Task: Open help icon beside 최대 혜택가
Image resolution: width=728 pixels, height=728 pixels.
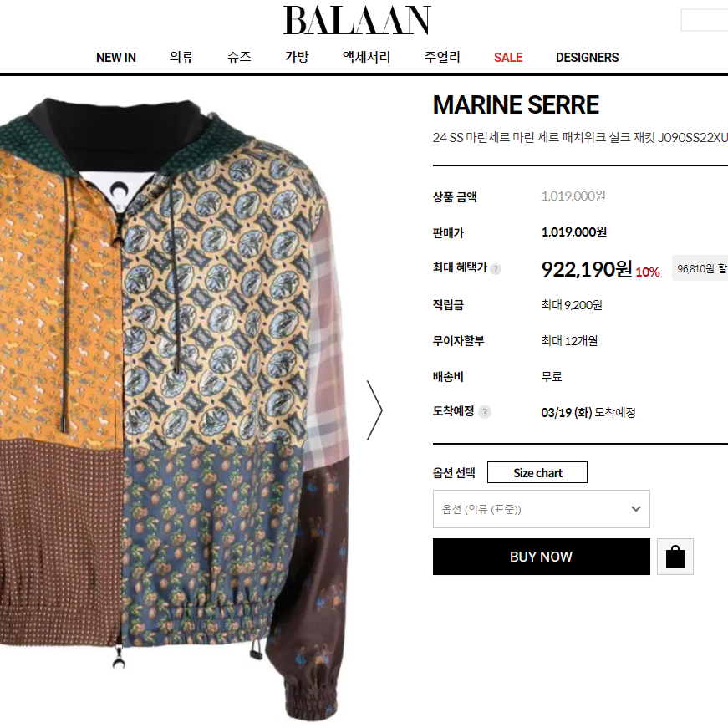Action: (496, 269)
